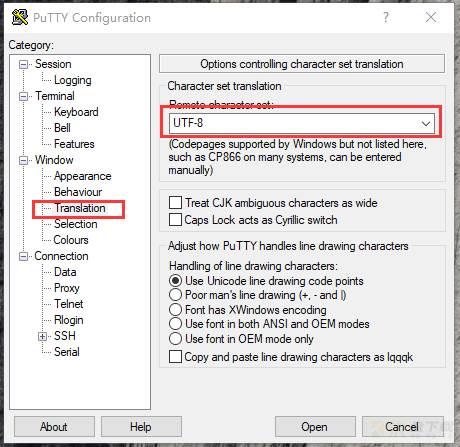Click the PuTTY icon in title bar

[x=20, y=17]
